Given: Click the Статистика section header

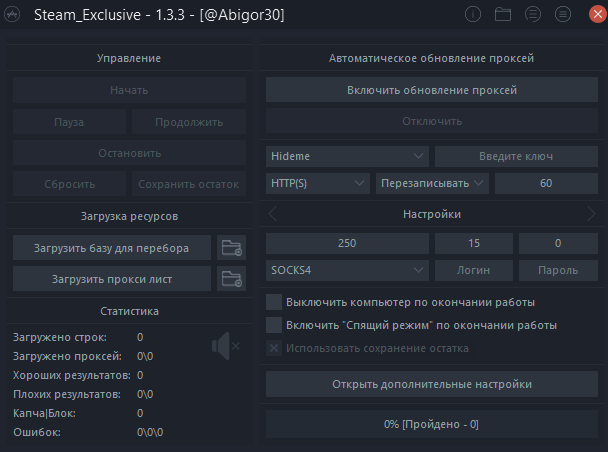Looking at the screenshot, I should [x=130, y=311].
